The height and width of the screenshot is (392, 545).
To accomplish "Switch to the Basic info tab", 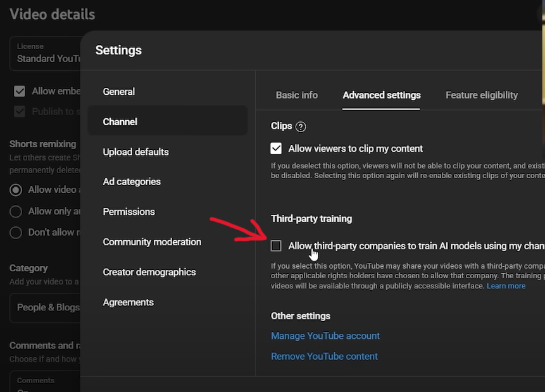I will pos(296,95).
